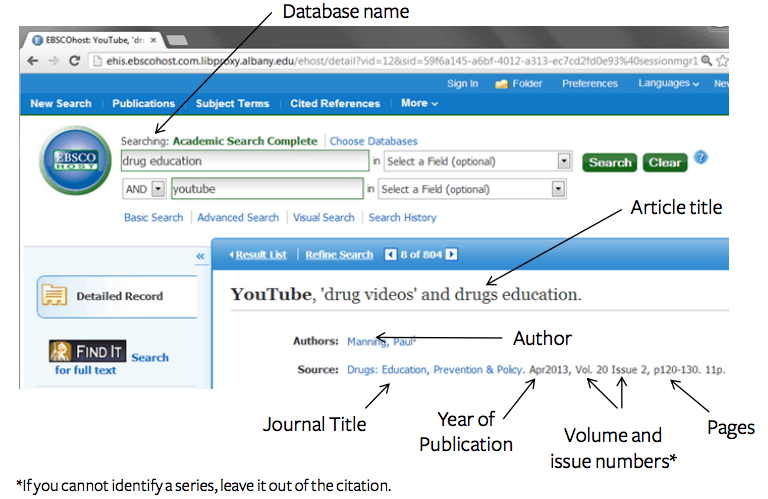768x499 pixels.
Task: Click the browser back arrow
Action: [33, 61]
